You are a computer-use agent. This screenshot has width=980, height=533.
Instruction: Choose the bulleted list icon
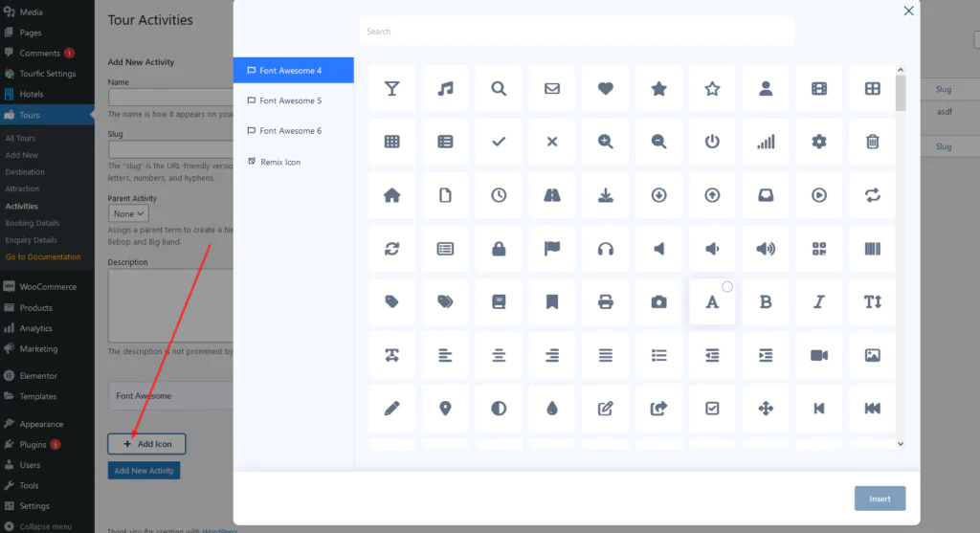pos(658,356)
